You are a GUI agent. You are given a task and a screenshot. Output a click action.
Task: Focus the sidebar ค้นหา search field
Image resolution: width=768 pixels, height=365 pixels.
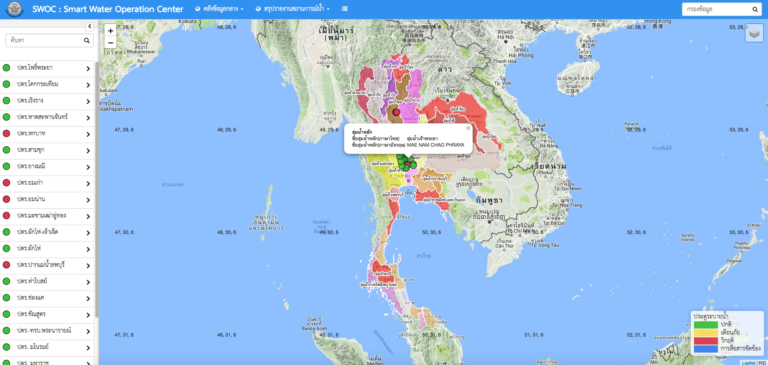pos(45,40)
